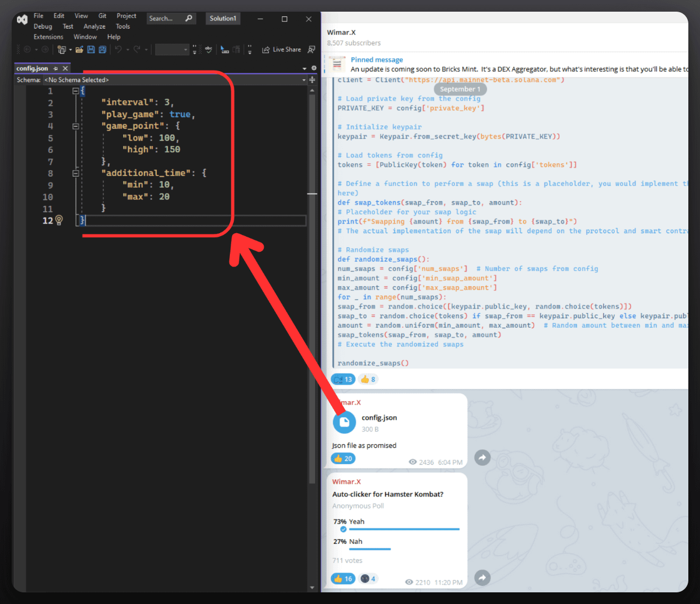This screenshot has width=700, height=604.
Task: Open the first toolbar overflow options after combo box
Action: [195, 50]
